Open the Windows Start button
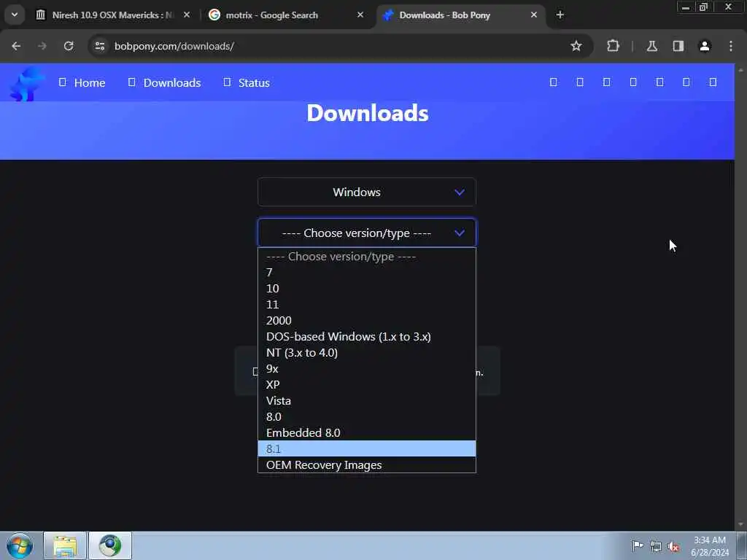The height and width of the screenshot is (560, 747). pyautogui.click(x=20, y=545)
